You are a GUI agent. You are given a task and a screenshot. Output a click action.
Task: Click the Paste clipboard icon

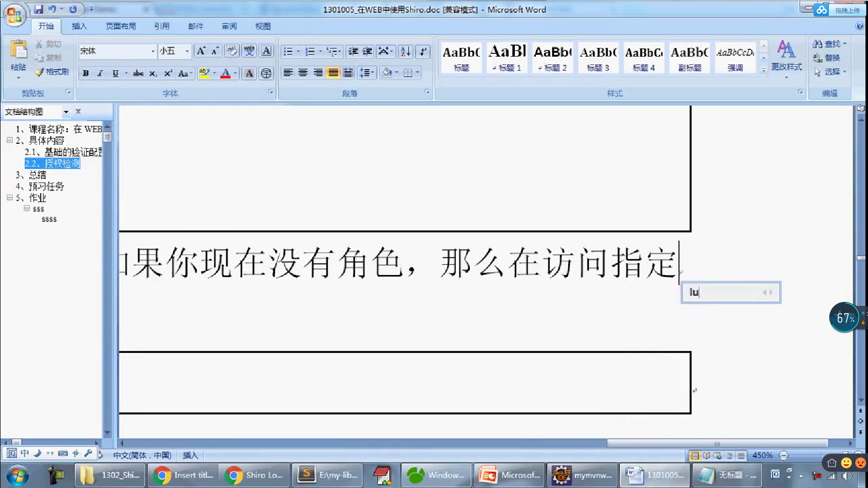19,50
